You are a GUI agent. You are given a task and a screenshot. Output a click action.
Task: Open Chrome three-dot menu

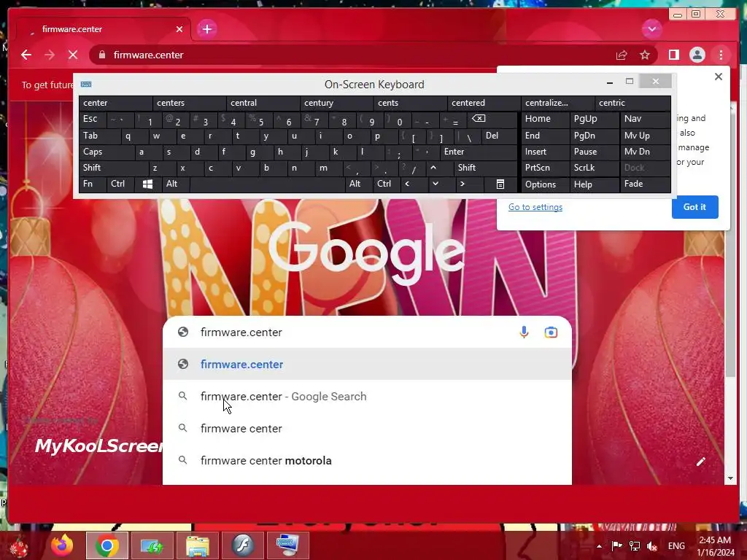pyautogui.click(x=721, y=55)
